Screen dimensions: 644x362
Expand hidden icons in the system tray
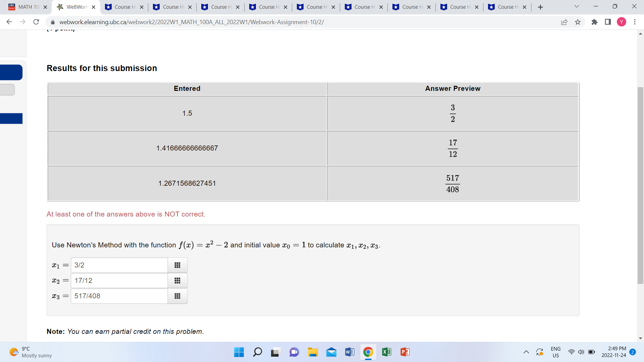[526, 352]
